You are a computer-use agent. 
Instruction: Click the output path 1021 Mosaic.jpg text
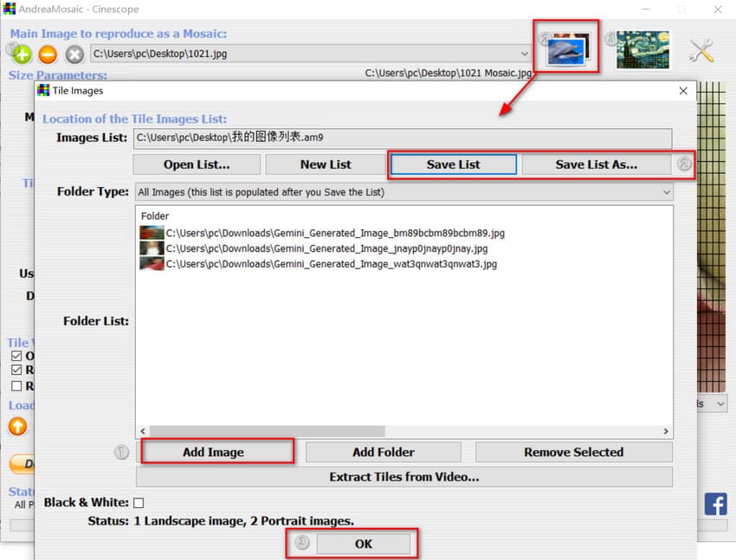point(449,74)
